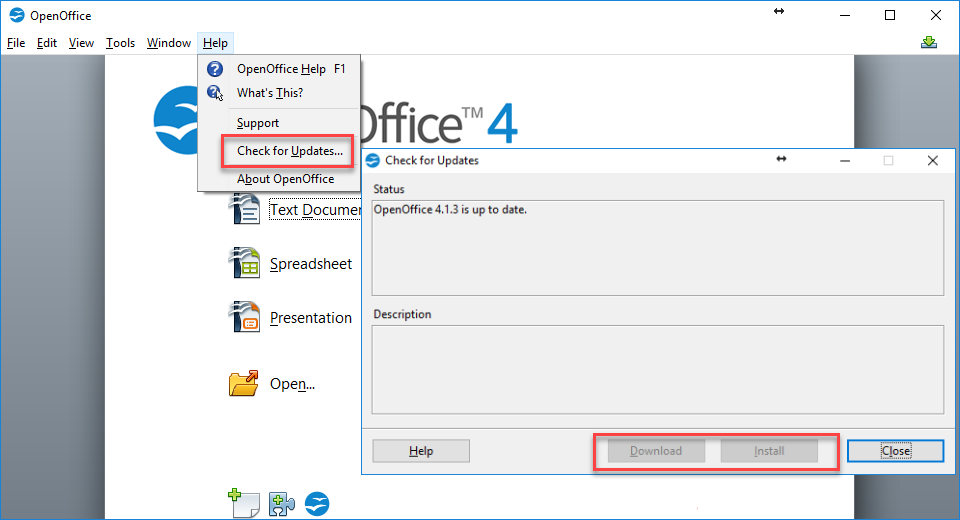Click the empty Description box
Image resolution: width=960 pixels, height=520 pixels.
(658, 369)
